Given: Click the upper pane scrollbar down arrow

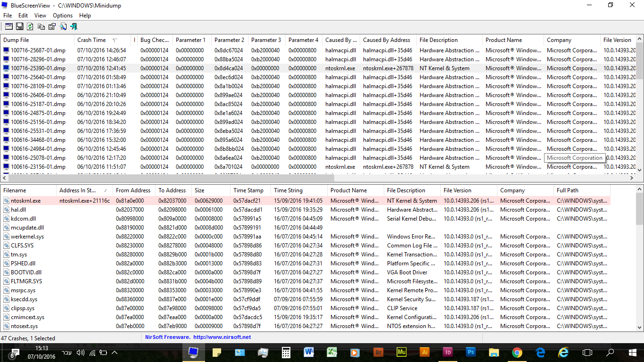Looking at the screenshot, I should click(640, 170).
